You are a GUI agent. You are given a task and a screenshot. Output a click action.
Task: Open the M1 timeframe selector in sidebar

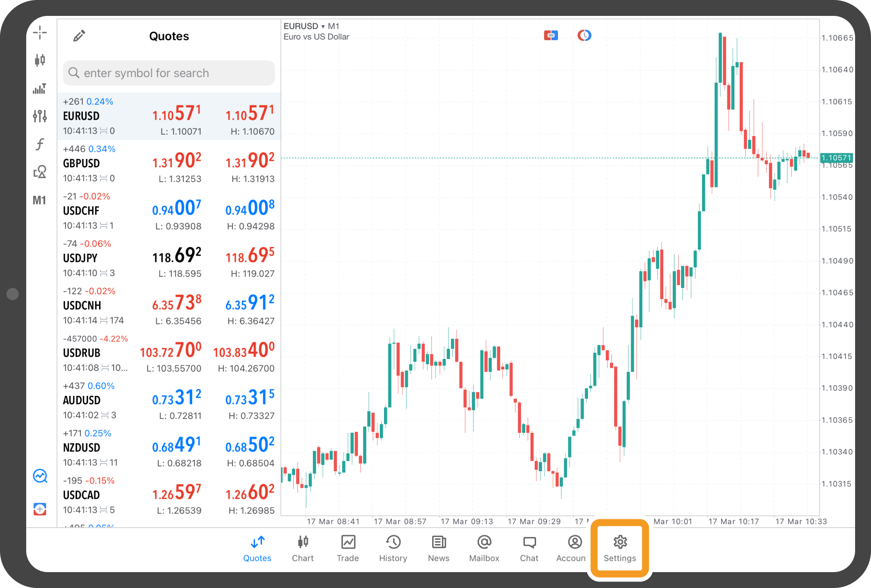(40, 201)
